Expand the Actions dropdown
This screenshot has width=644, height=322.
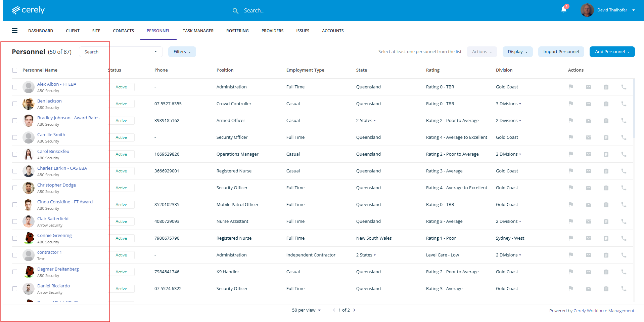click(x=482, y=52)
